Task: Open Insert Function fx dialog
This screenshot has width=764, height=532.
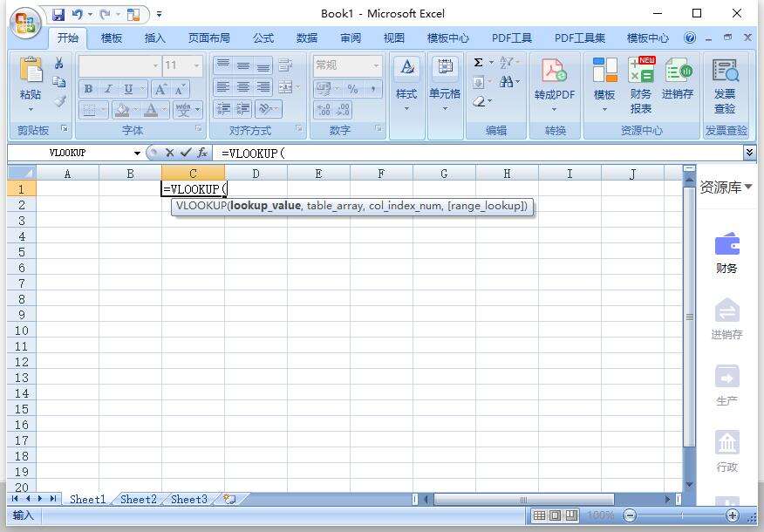Action: [x=202, y=153]
